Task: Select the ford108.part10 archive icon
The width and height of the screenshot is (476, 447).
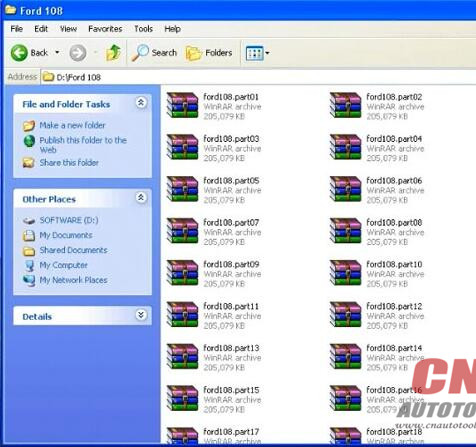Action: coord(345,273)
